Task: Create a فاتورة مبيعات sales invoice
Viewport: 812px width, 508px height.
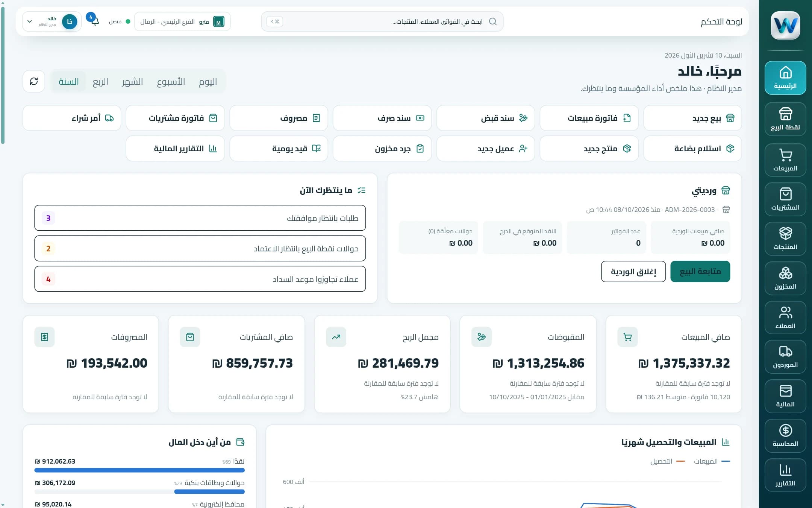Action: pyautogui.click(x=589, y=118)
